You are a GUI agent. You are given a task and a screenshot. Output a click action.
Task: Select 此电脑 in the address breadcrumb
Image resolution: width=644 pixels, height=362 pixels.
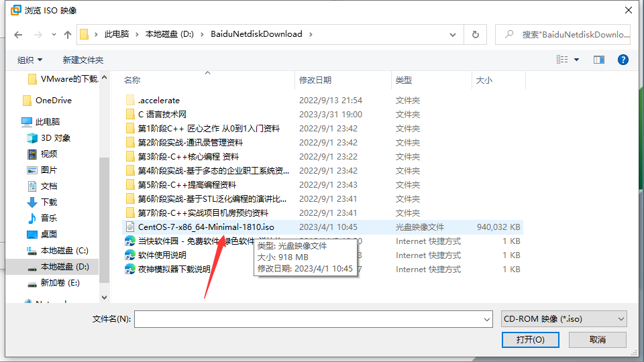[x=117, y=34]
